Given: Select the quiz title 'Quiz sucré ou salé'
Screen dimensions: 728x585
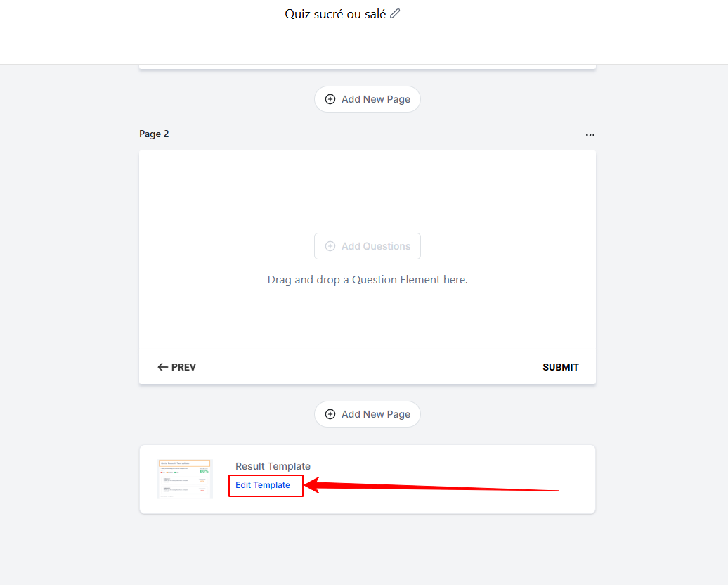Looking at the screenshot, I should [x=335, y=14].
